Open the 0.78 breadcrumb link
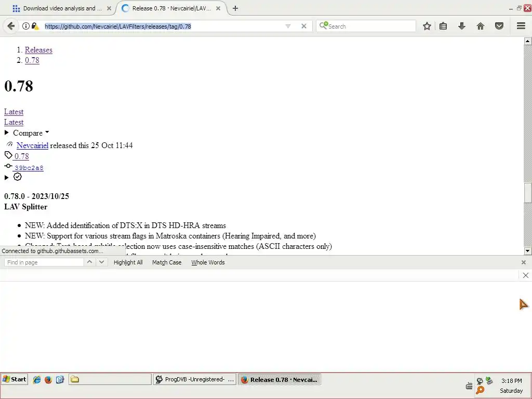532x399 pixels. coord(32,60)
